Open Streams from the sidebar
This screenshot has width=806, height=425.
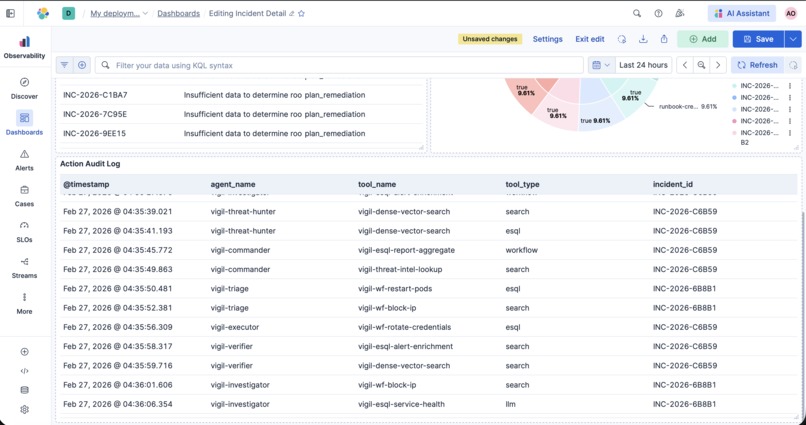pos(24,268)
